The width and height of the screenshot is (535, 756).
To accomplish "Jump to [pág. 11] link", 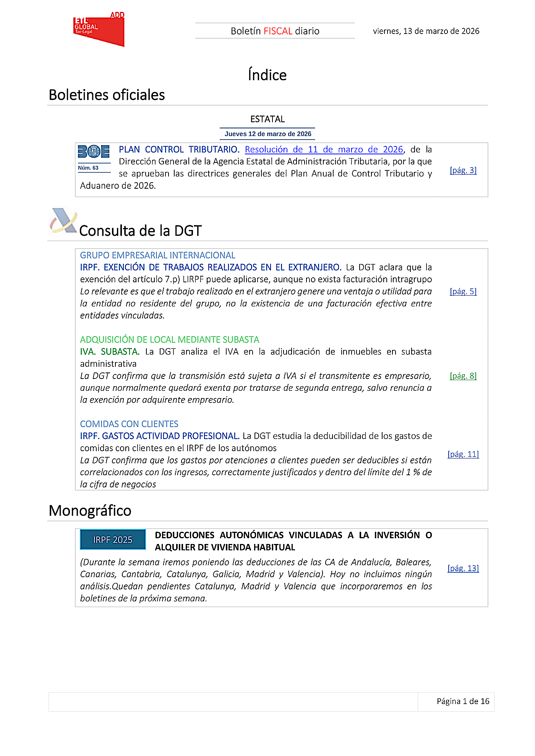I will pos(463,454).
